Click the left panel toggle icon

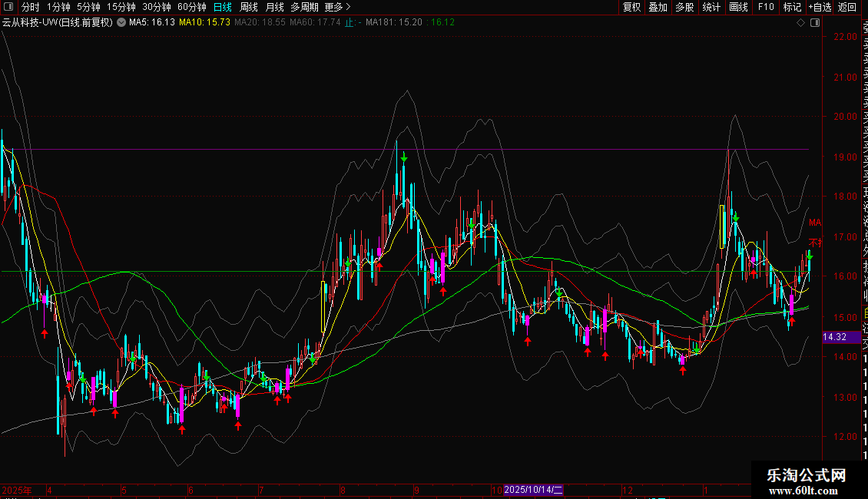(x=9, y=7)
